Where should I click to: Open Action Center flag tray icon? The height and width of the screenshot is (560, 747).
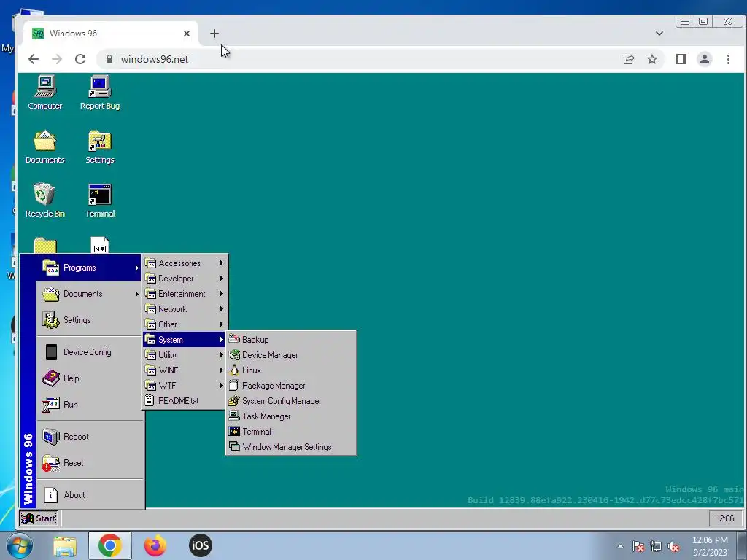click(638, 547)
